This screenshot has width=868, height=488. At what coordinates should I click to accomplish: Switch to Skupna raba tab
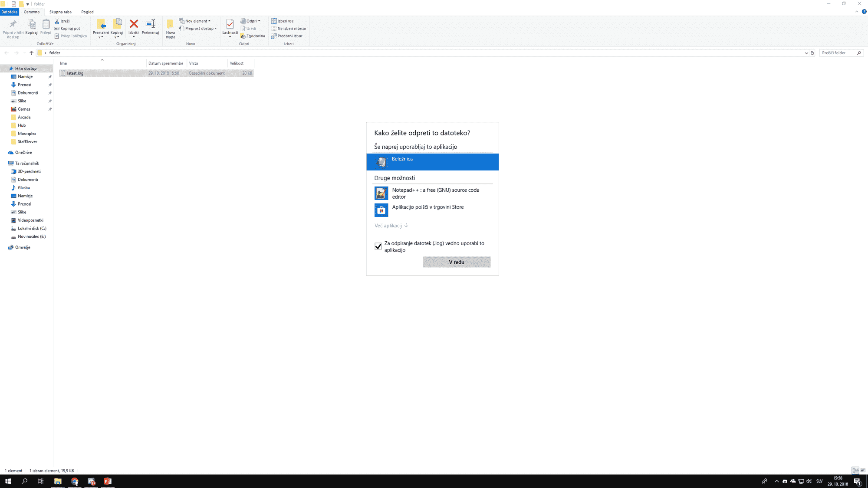click(60, 12)
